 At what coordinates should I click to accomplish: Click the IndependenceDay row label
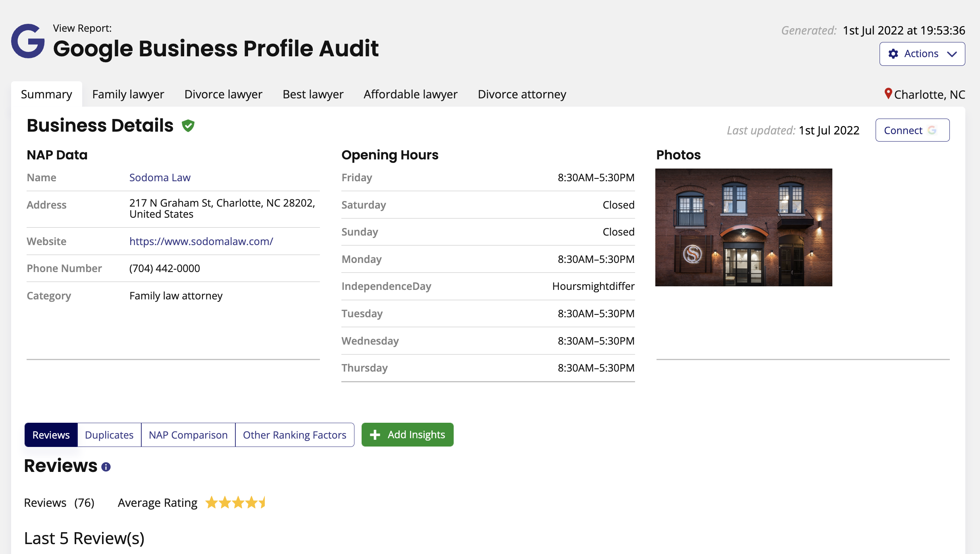(x=386, y=286)
